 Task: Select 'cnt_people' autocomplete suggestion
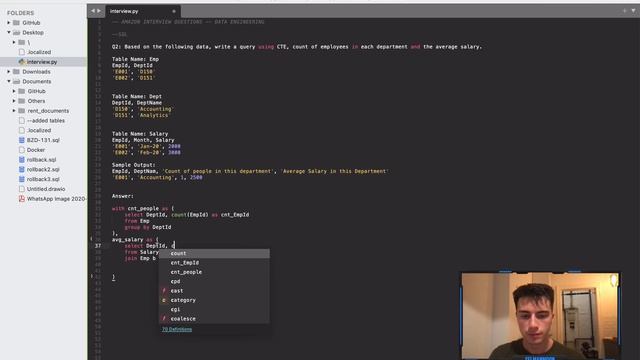click(x=214, y=272)
